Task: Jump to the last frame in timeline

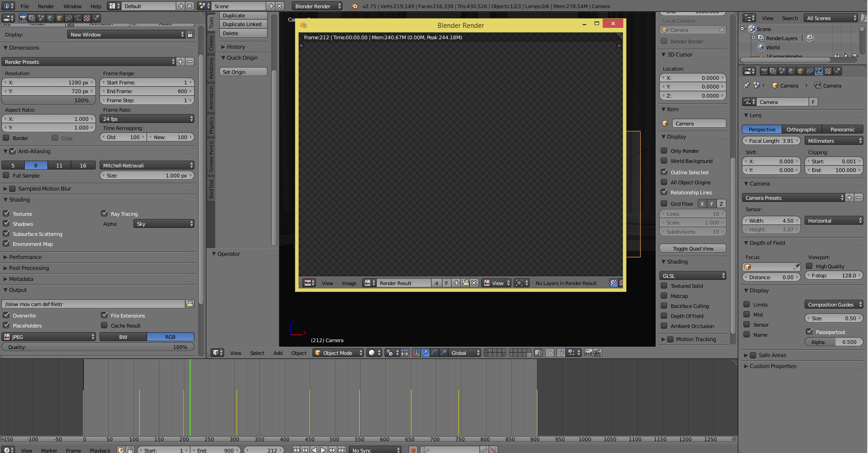Action: (x=342, y=450)
